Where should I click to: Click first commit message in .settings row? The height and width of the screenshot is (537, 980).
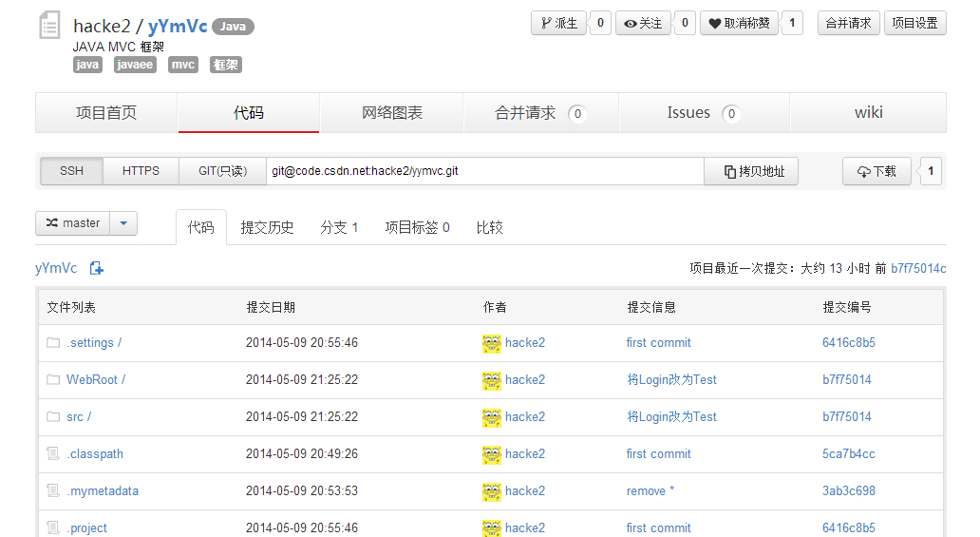(659, 343)
